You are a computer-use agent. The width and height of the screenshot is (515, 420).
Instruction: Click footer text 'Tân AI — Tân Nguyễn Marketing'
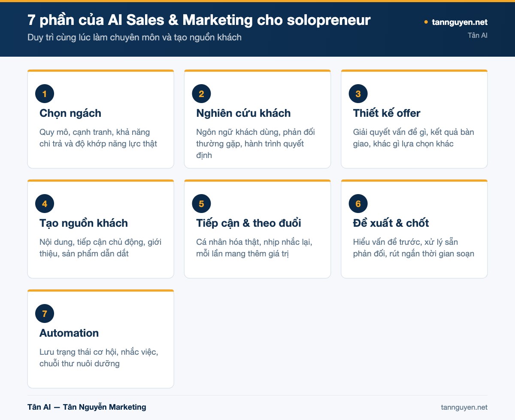point(87,407)
